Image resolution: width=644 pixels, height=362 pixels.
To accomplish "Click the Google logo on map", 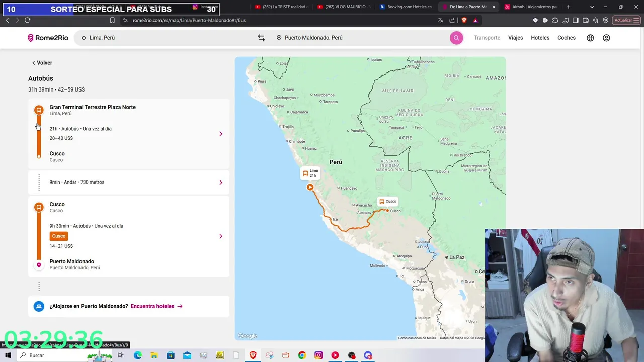I will coord(247,336).
